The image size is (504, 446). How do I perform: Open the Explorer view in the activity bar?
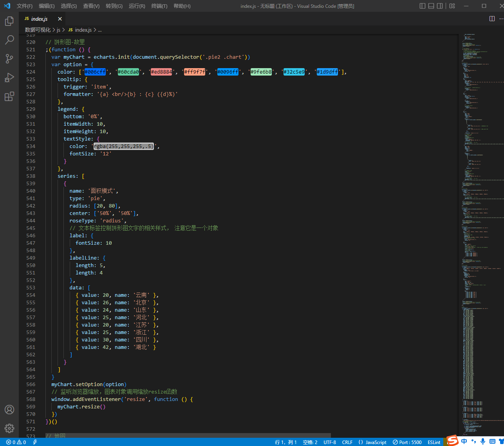click(x=9, y=21)
